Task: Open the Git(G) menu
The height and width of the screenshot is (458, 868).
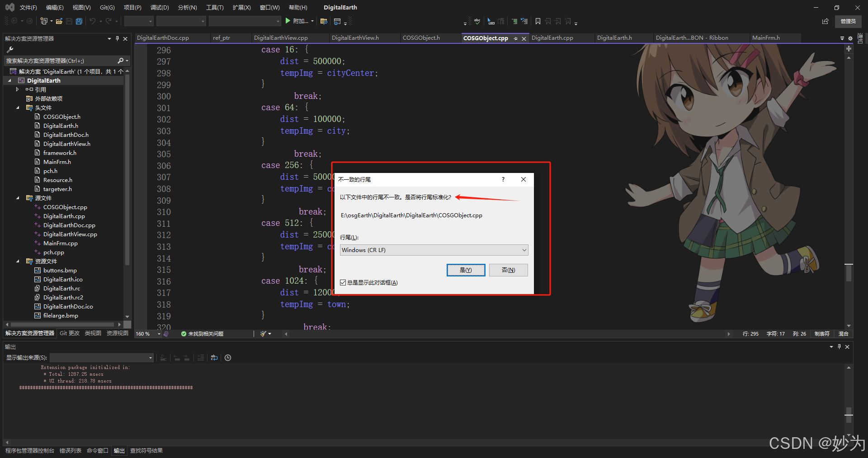Action: (107, 7)
